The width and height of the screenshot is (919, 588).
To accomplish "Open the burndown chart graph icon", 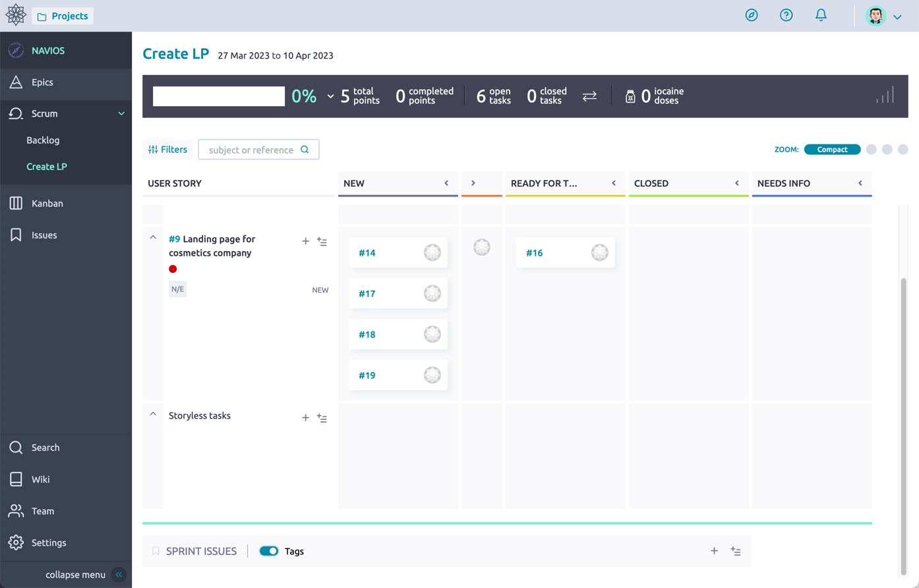I will pyautogui.click(x=885, y=96).
